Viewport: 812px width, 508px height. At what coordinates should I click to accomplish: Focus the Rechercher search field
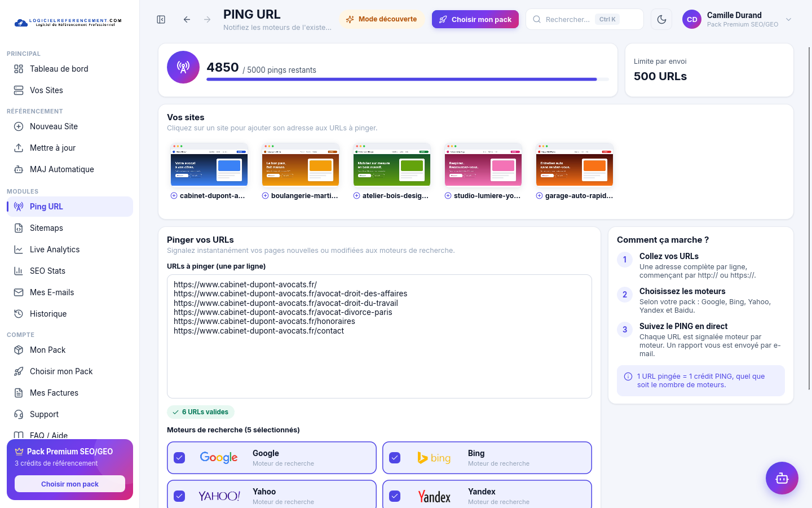585,19
